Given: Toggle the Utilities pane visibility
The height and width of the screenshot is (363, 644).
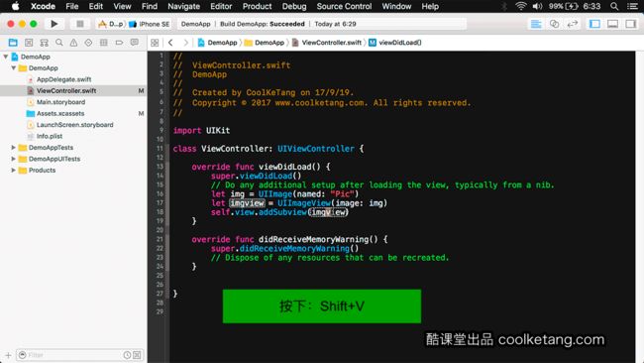Looking at the screenshot, I should click(x=631, y=24).
